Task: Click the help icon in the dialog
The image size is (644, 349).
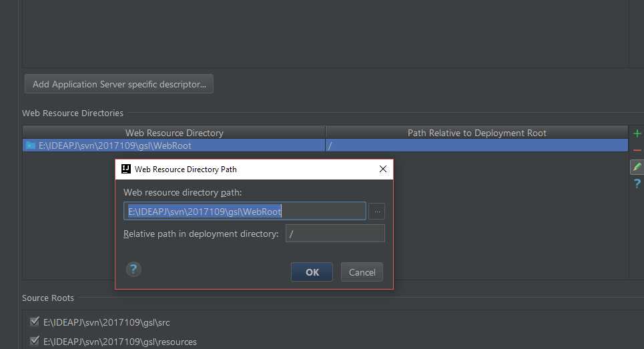Action: coord(133,270)
